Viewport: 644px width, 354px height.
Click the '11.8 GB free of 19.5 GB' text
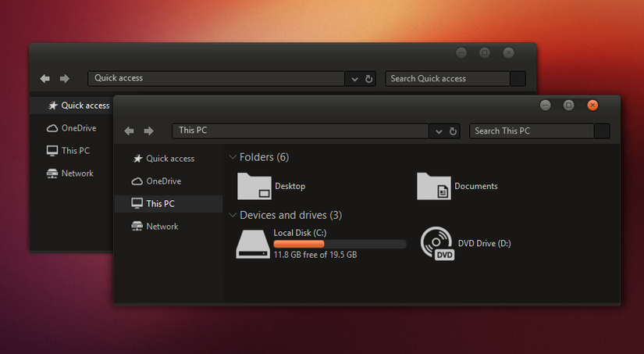315,255
